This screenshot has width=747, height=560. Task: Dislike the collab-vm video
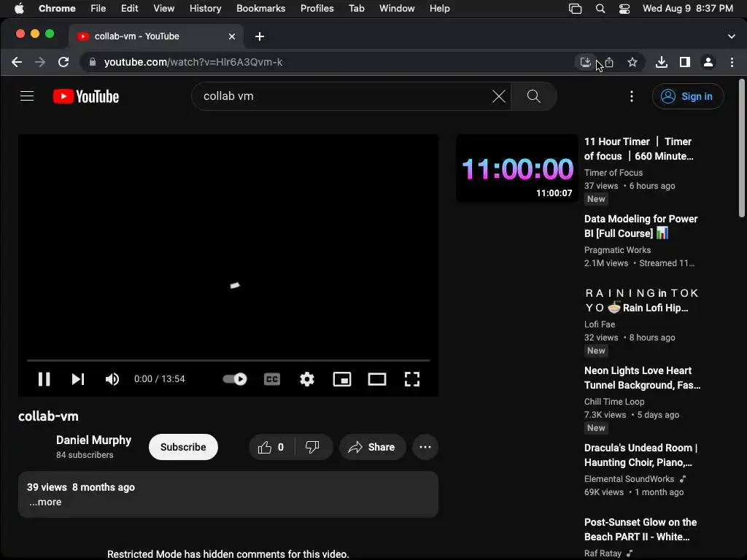coord(312,447)
